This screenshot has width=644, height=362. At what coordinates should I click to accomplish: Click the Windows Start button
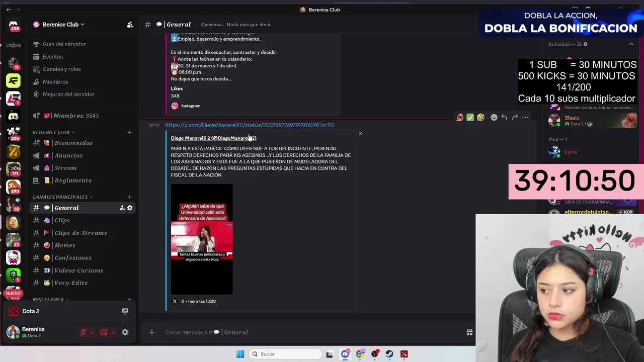[240, 354]
